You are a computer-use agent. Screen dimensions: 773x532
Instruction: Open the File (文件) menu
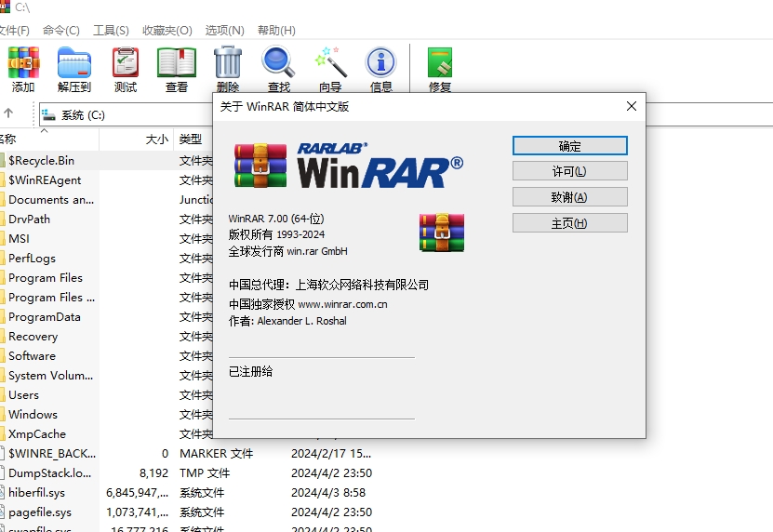(14, 31)
